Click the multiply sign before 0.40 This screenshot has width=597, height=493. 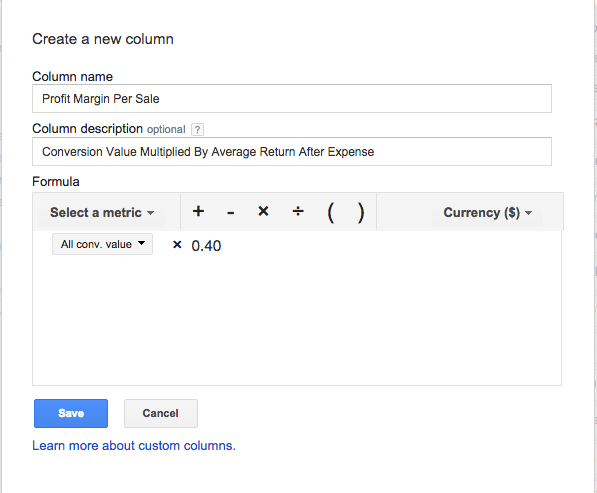177,244
